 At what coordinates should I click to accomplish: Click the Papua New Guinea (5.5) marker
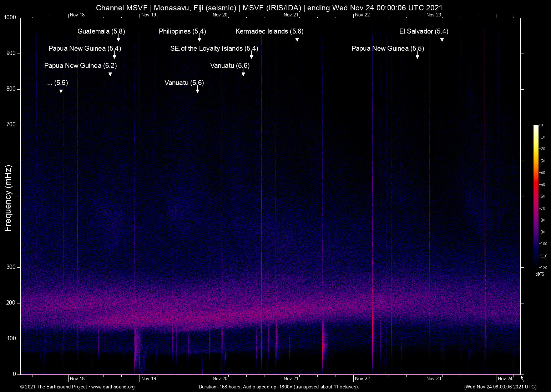(x=388, y=49)
